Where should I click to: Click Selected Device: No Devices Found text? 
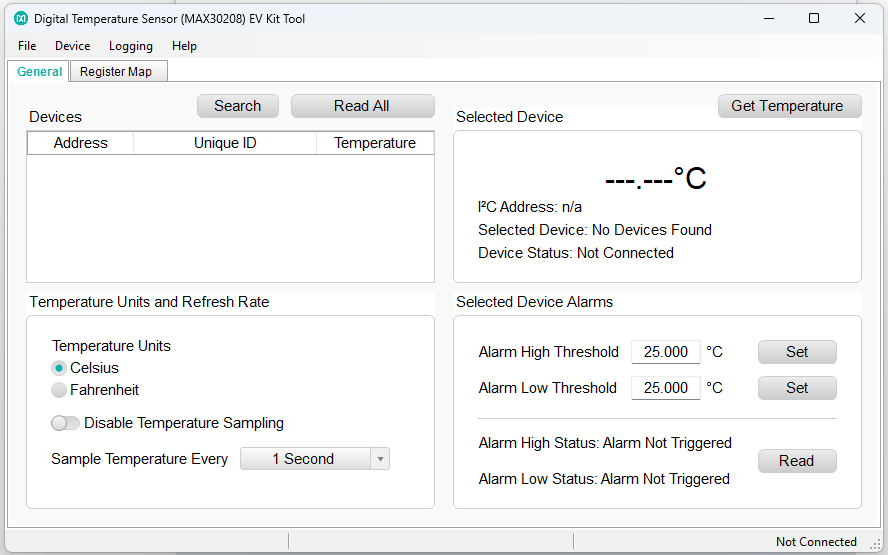coord(595,230)
